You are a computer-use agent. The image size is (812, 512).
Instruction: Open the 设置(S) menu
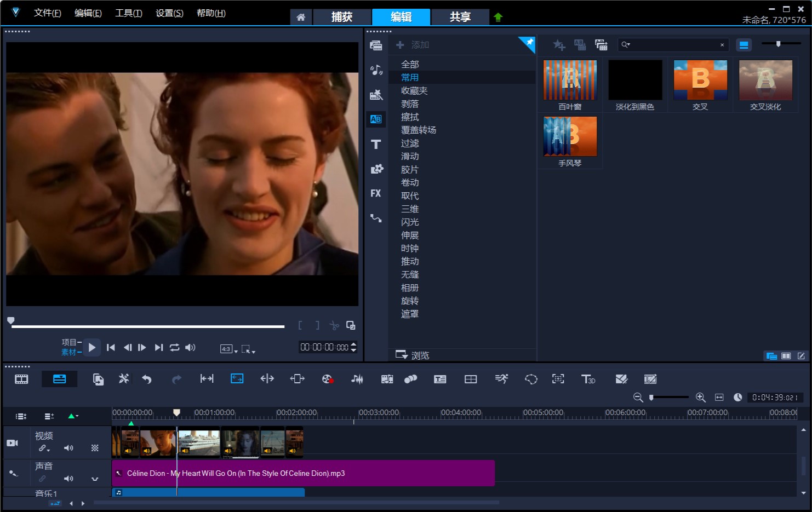point(169,13)
